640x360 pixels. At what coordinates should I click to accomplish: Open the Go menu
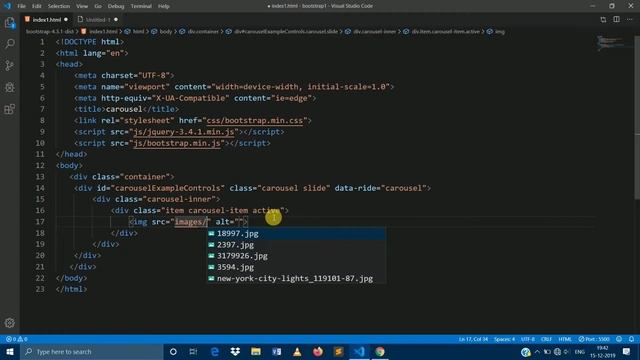[98, 6]
